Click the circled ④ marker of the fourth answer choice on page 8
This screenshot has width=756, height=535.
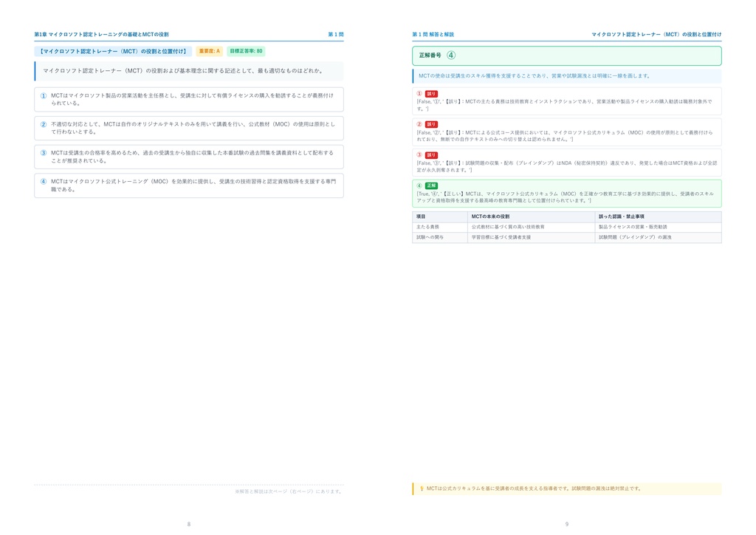tap(44, 181)
